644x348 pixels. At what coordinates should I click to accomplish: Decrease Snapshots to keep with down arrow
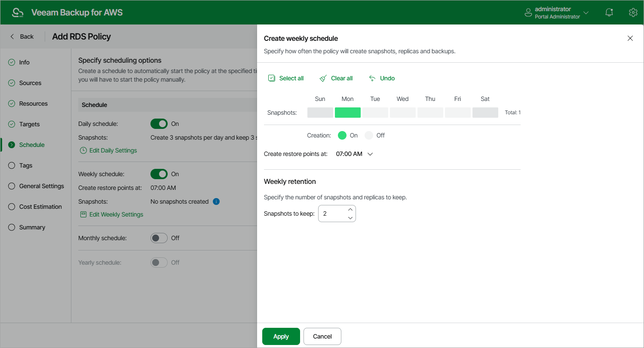(350, 218)
